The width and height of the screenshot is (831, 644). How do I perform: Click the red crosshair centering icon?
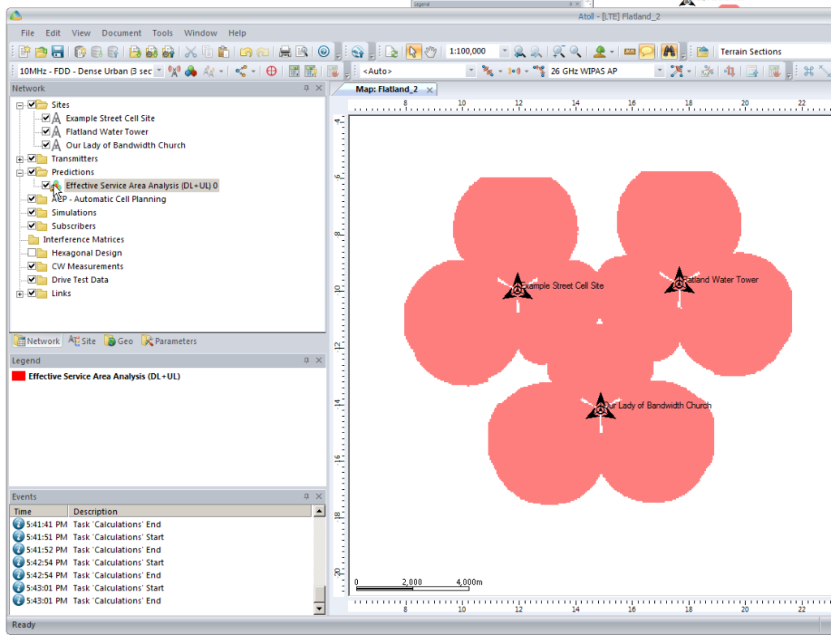271,71
